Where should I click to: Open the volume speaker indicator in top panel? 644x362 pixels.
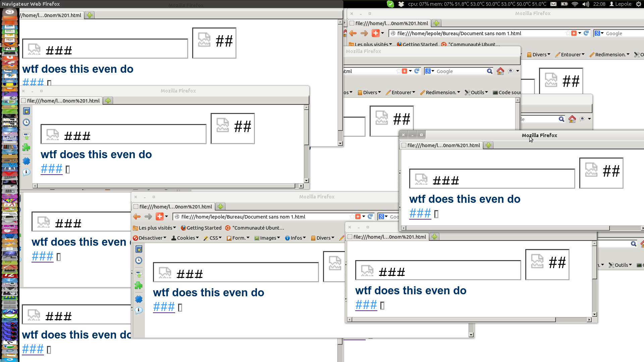pyautogui.click(x=586, y=4)
